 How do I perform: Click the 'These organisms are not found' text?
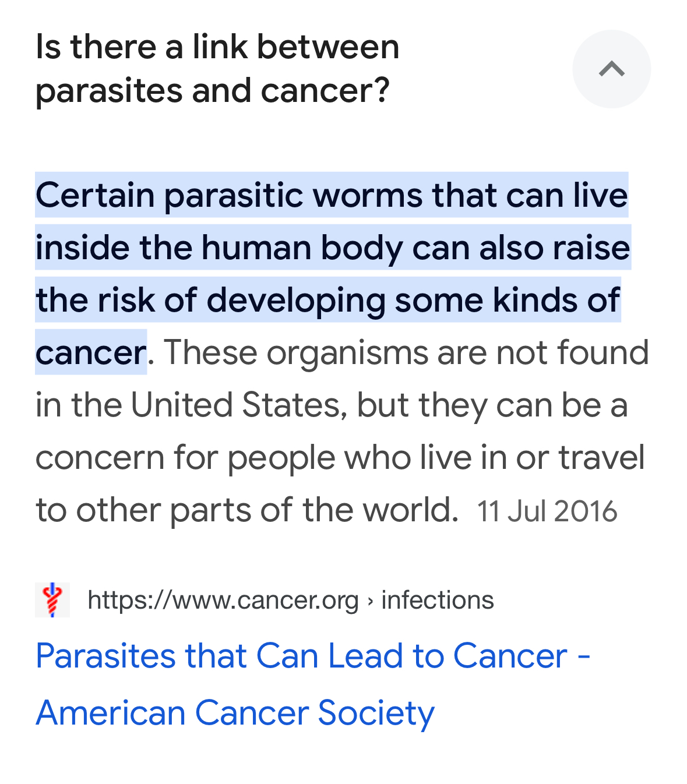tap(406, 352)
